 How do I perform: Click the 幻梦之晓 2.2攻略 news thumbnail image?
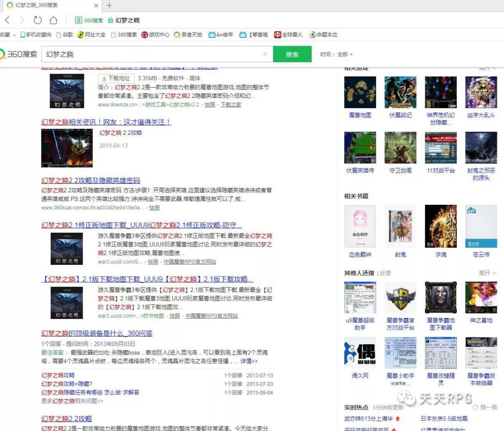[x=67, y=148]
